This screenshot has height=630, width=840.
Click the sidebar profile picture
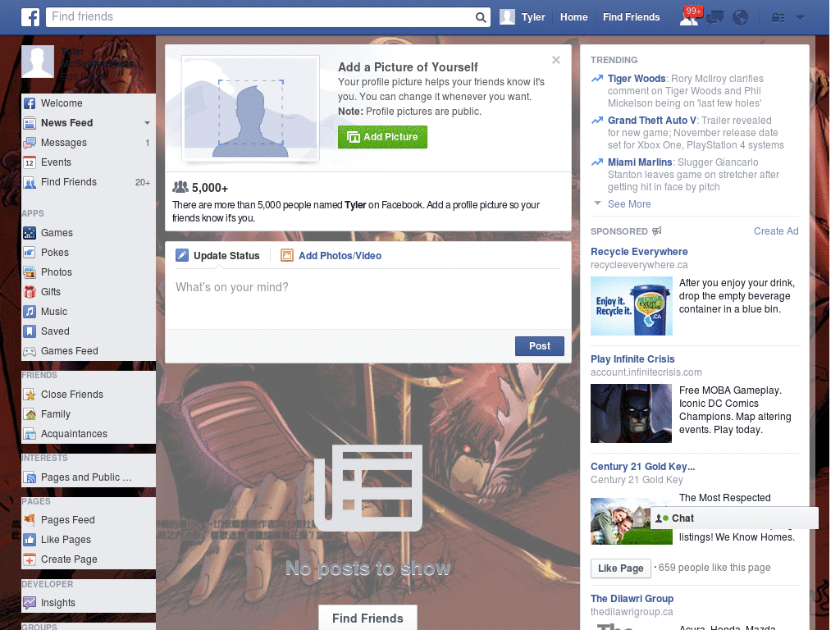point(38,62)
